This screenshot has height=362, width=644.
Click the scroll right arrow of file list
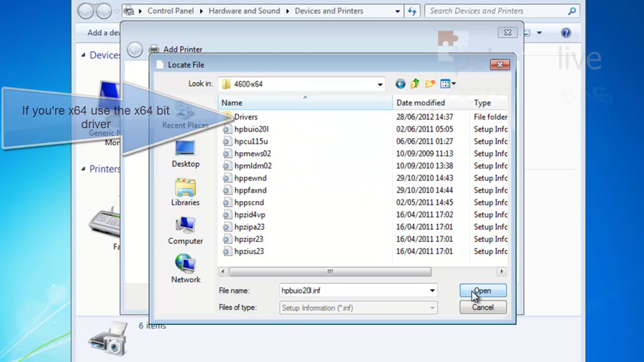coord(502,272)
